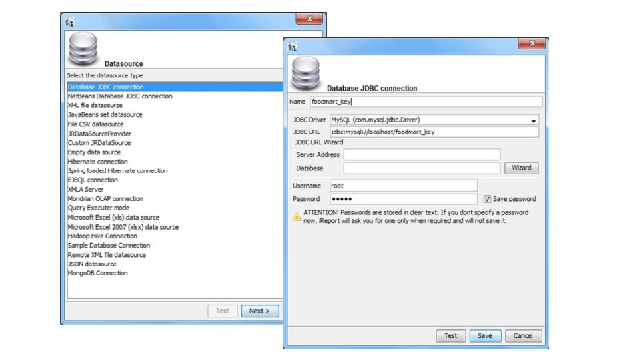621x364 pixels.
Task: Focus the Name field containing foodmart_key
Action: 426,102
